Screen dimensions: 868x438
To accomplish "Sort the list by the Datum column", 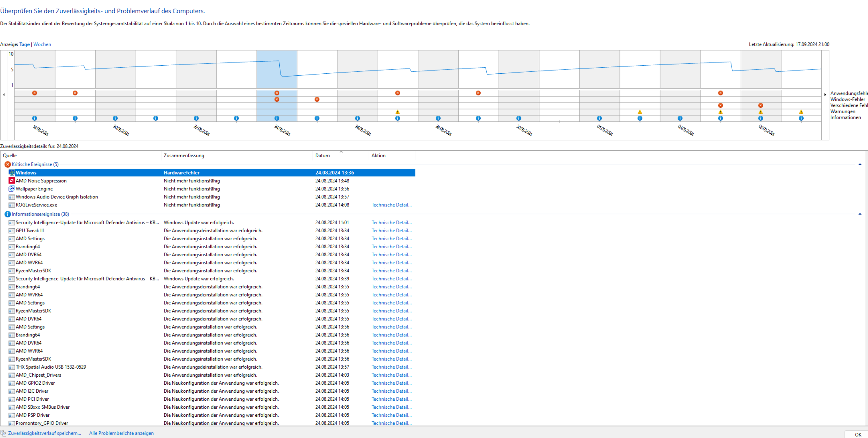I will pyautogui.click(x=322, y=155).
